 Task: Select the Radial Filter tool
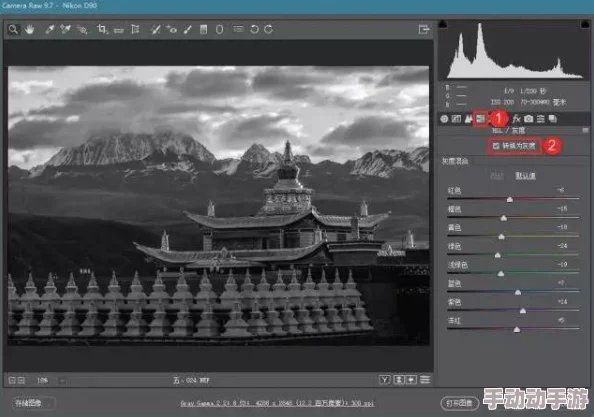[219, 29]
